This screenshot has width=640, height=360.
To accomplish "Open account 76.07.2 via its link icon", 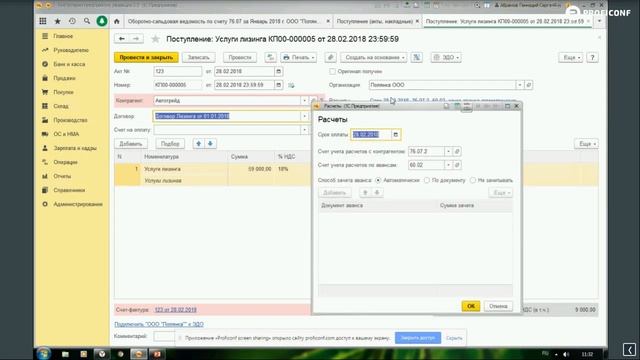I will [457, 151].
